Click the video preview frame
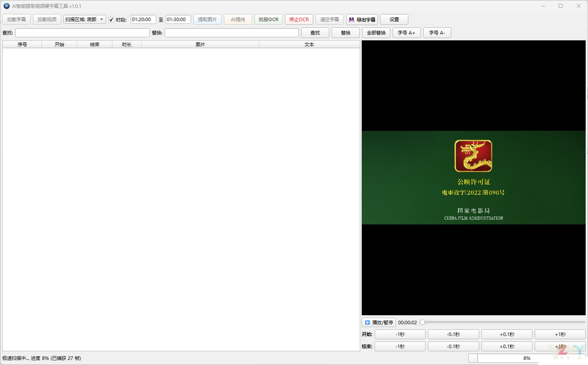 point(474,178)
